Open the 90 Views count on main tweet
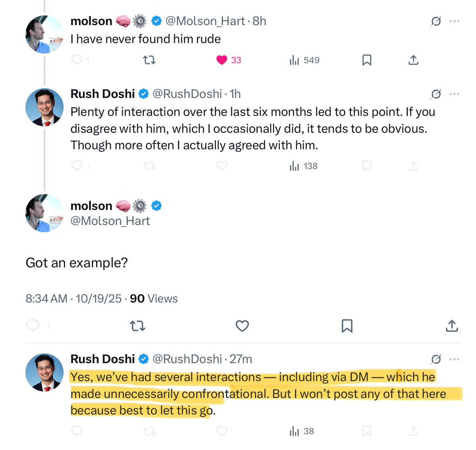 pos(154,299)
